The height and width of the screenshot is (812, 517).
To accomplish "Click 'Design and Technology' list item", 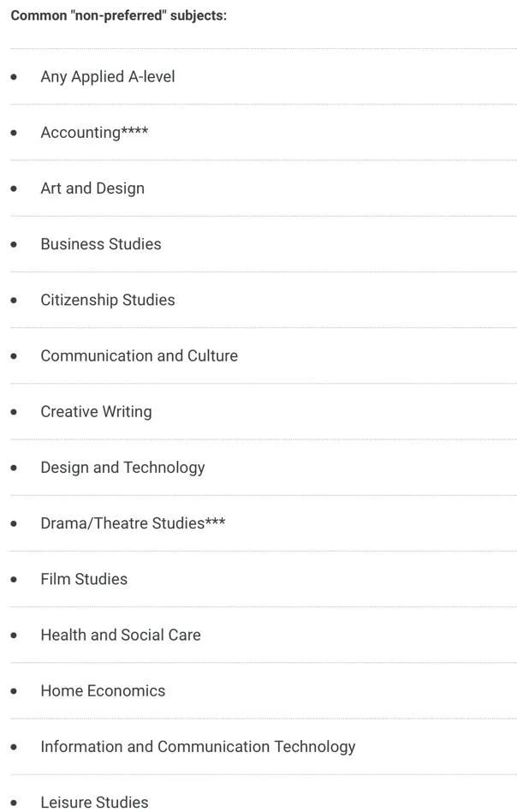I will coord(122,468).
